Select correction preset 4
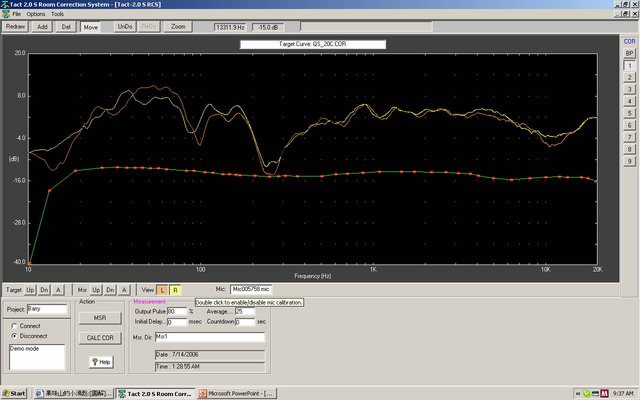Screen dimensions: 640x400 (x=629, y=102)
